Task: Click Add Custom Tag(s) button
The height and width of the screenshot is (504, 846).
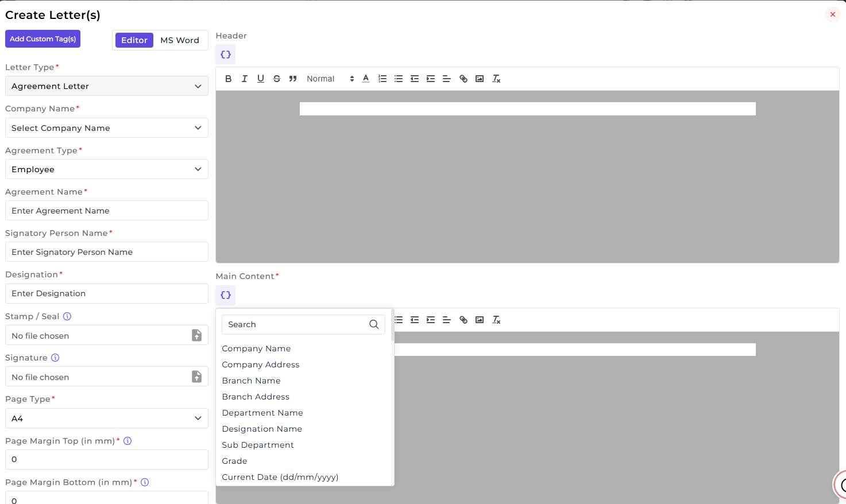Action: click(43, 39)
